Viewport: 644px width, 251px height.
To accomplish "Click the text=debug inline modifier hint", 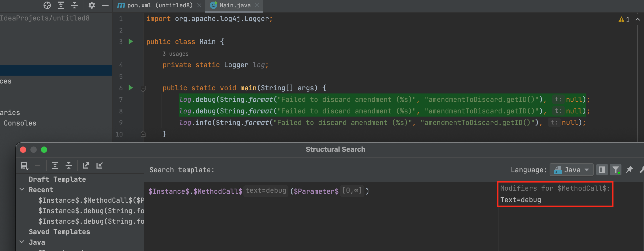I will point(266,191).
